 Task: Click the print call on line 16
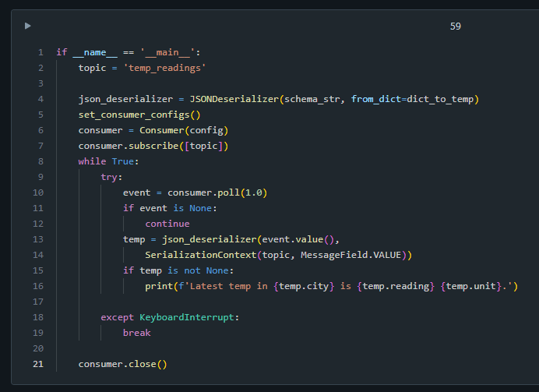point(331,286)
